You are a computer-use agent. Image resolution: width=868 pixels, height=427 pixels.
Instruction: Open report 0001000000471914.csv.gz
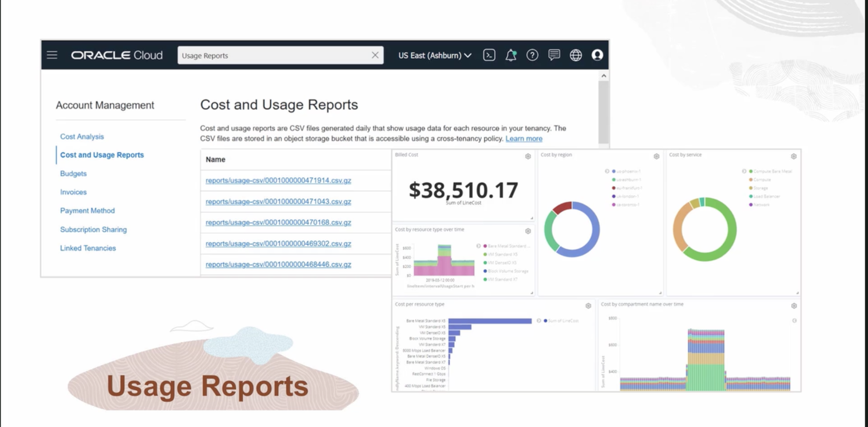[278, 180]
